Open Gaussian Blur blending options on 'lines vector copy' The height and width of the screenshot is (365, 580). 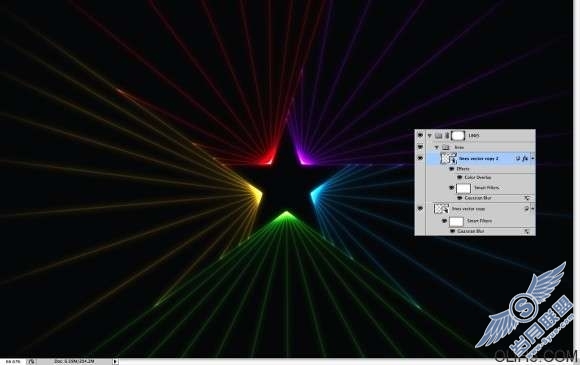point(527,231)
